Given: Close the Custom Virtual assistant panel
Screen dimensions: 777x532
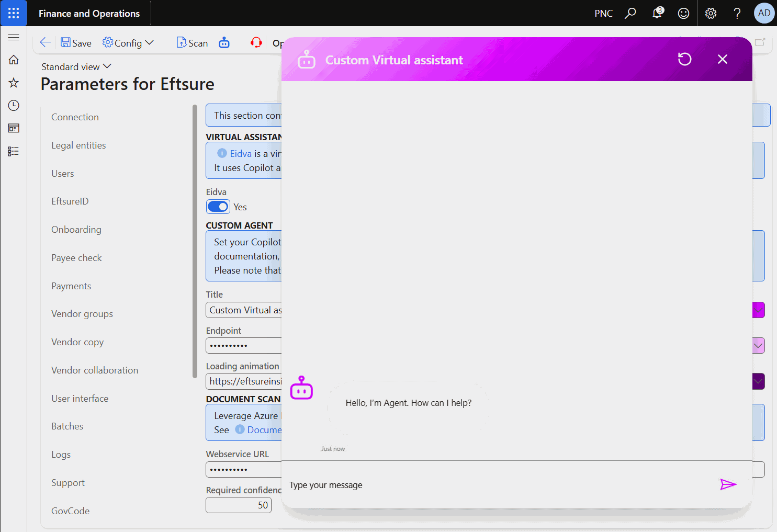Looking at the screenshot, I should click(723, 59).
